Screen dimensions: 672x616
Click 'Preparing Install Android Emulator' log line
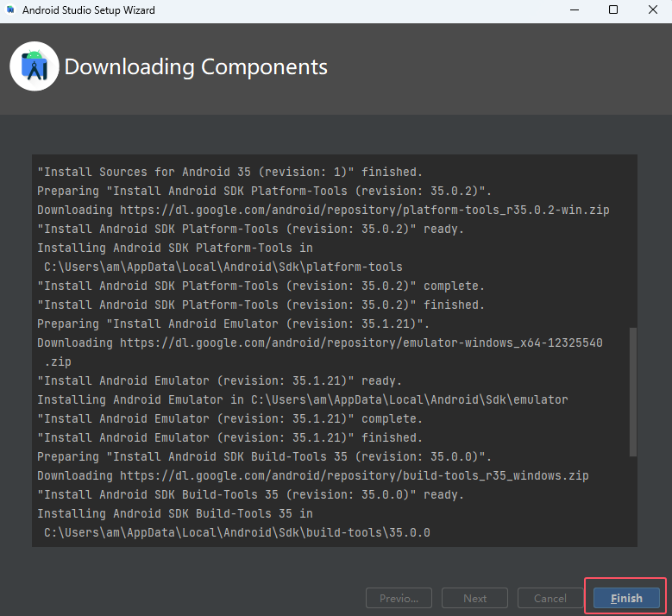click(x=233, y=324)
